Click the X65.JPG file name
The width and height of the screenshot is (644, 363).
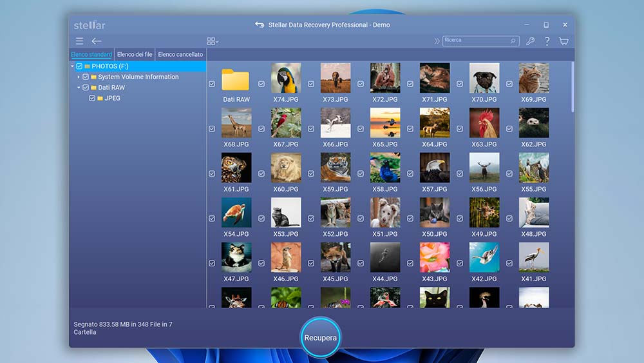click(385, 144)
